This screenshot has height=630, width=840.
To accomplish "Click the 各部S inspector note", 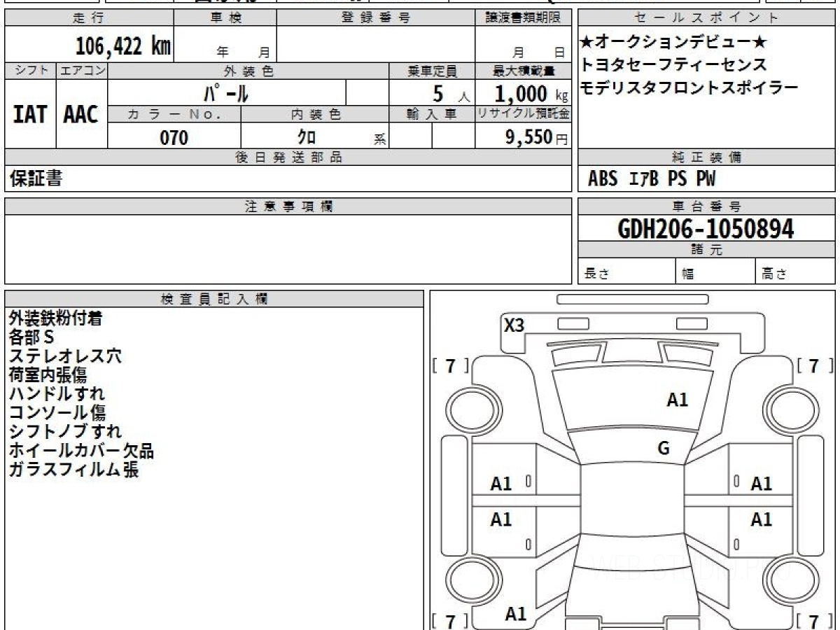I will click(x=31, y=337).
